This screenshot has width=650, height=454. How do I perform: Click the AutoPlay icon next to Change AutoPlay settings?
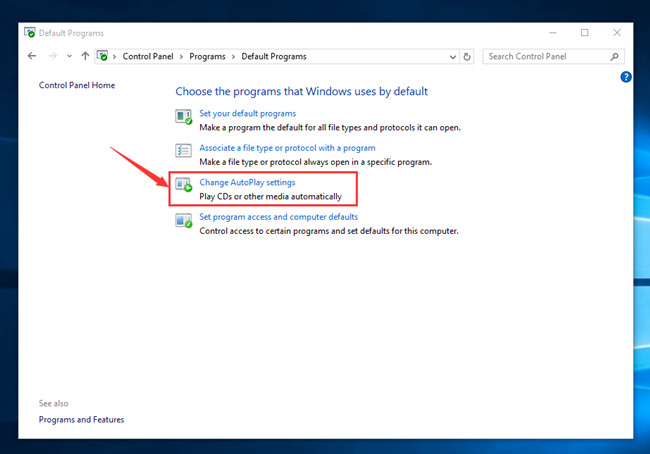[184, 186]
